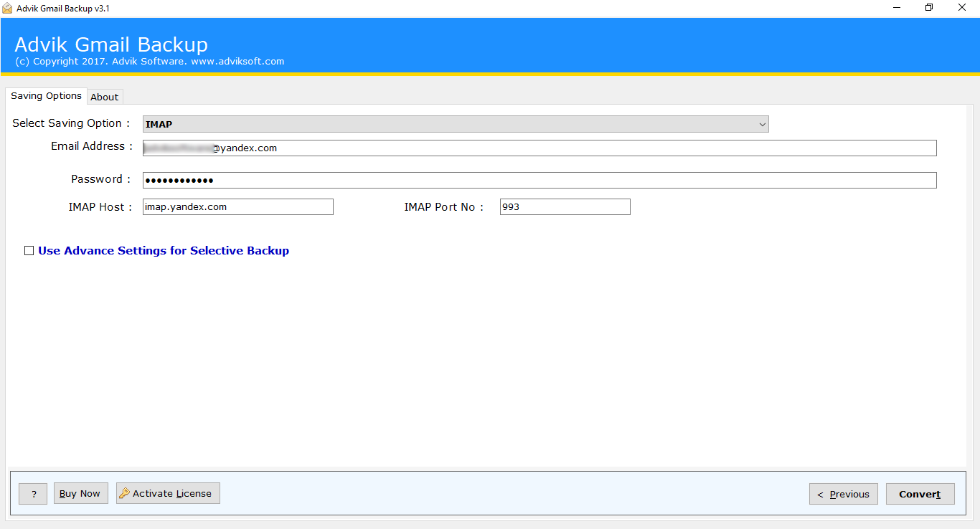Focus the Password input field
980x529 pixels.
tap(540, 180)
